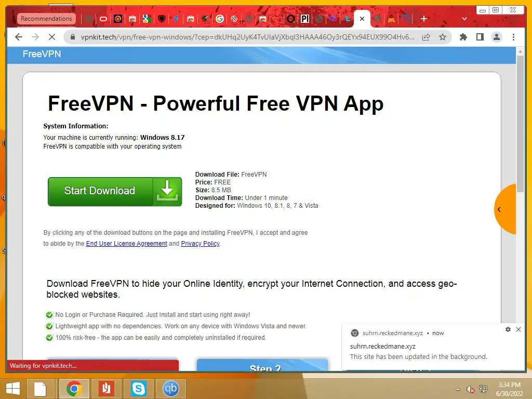Open the blank document taskbar app

coord(40,389)
